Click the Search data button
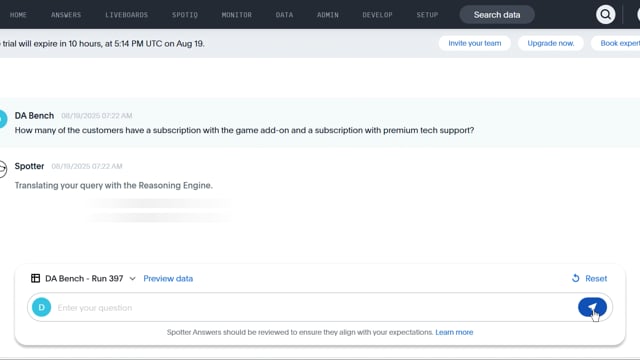640x360 pixels. (x=497, y=15)
